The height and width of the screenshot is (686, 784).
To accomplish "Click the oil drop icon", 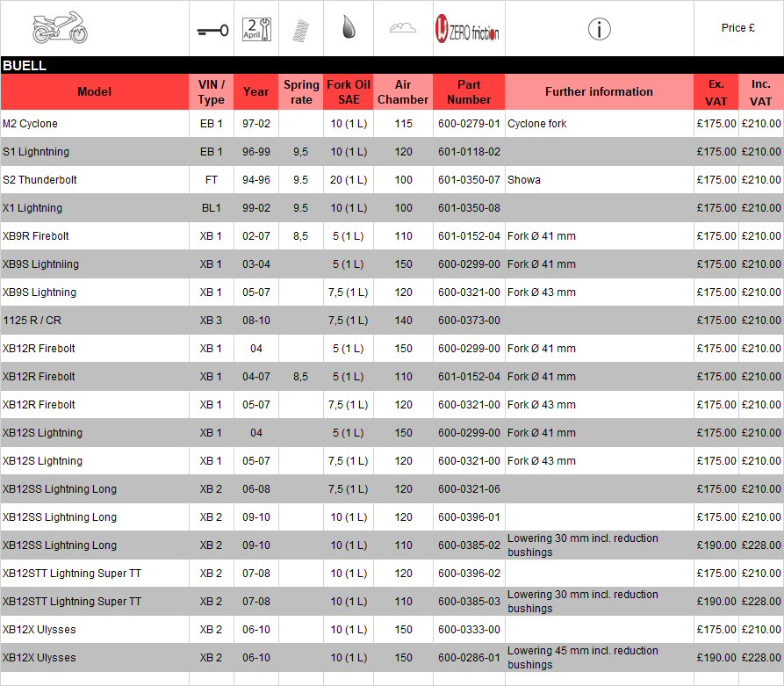I will [348, 28].
